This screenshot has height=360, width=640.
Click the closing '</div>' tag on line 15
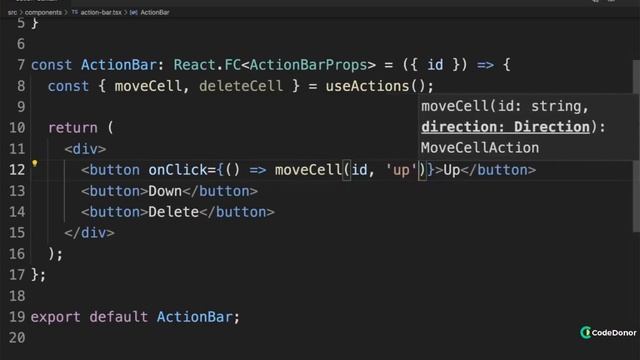point(89,233)
